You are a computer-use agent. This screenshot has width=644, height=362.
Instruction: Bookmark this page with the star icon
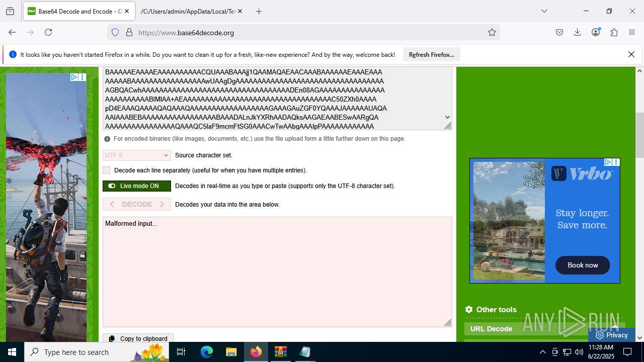pyautogui.click(x=492, y=32)
